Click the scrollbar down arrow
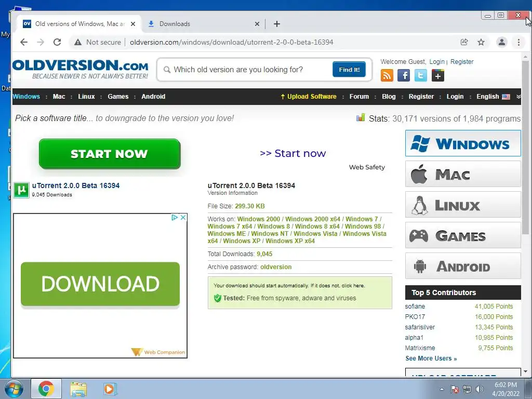This screenshot has height=399, width=532. pyautogui.click(x=525, y=372)
